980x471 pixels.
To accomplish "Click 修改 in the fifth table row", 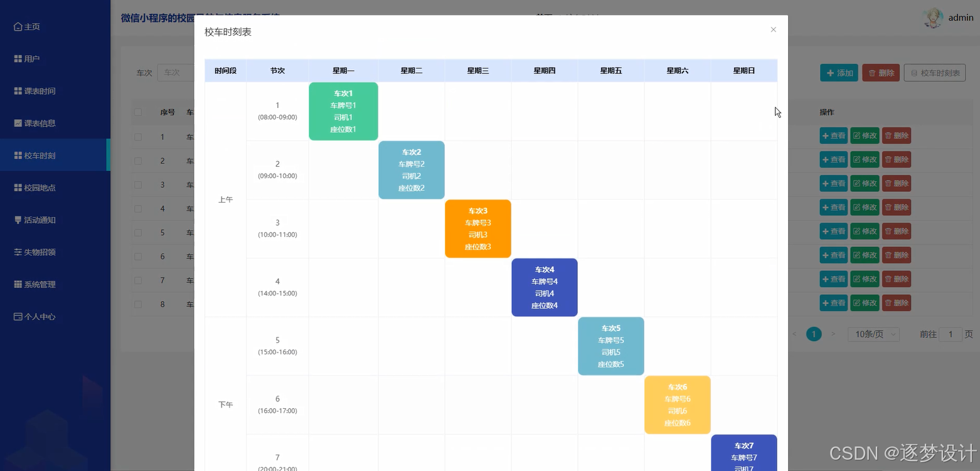I will click(865, 231).
